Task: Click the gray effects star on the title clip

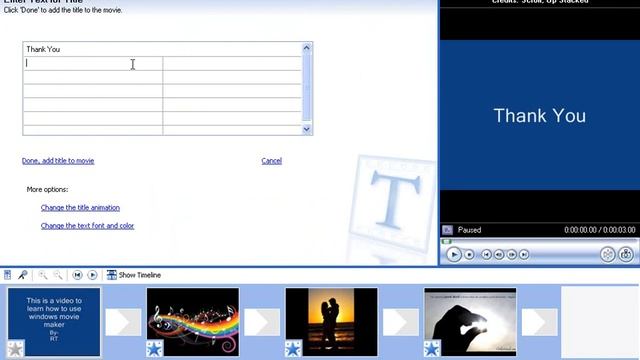Action: tap(16, 349)
